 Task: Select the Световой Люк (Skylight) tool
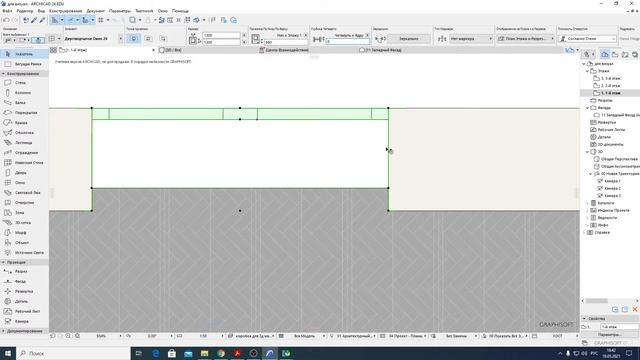tap(24, 193)
